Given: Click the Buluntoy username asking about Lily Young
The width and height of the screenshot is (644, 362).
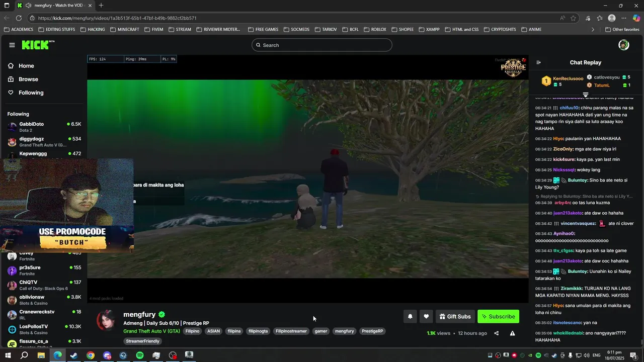Looking at the screenshot, I should (578, 180).
